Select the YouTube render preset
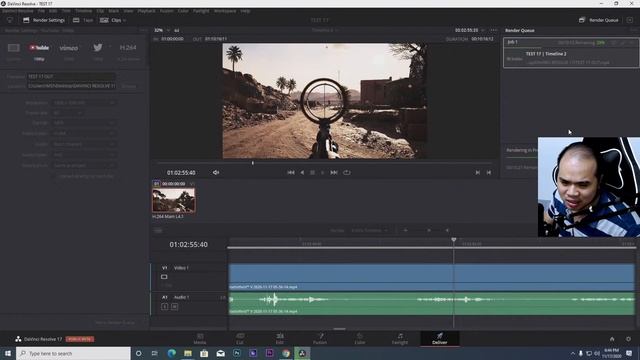 coord(39,48)
